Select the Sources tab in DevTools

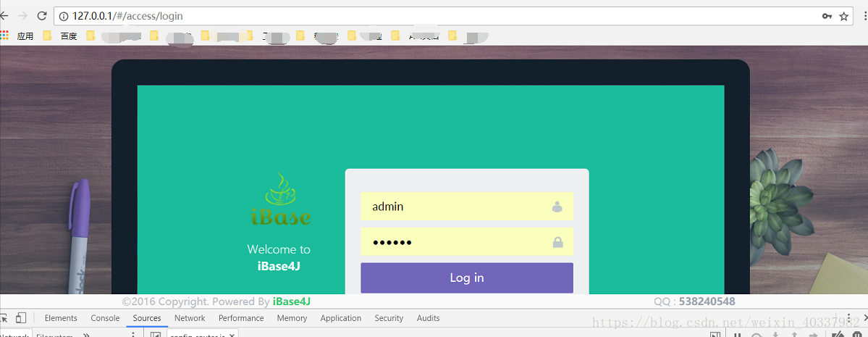point(147,318)
